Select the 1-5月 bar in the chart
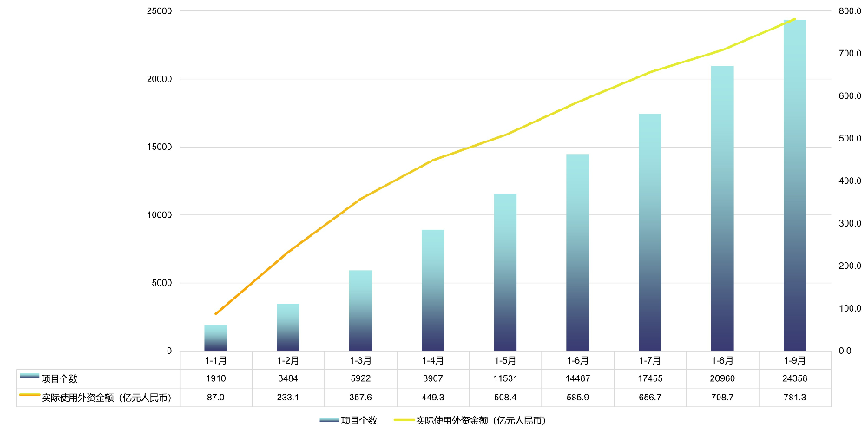The width and height of the screenshot is (868, 434). pyautogui.click(x=505, y=273)
